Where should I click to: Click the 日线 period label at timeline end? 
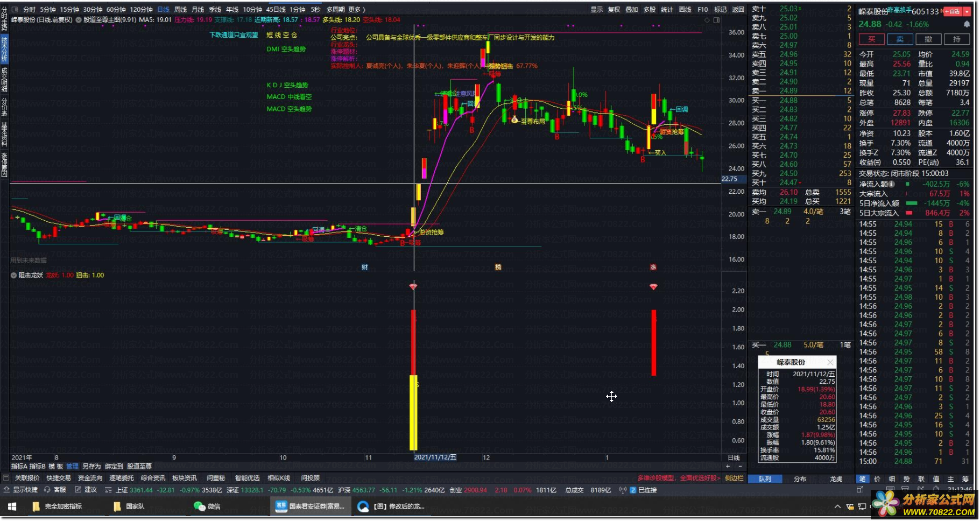(x=734, y=457)
